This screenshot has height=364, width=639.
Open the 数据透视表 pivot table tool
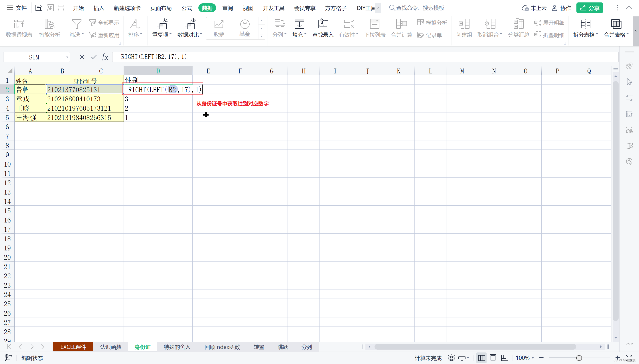19,28
